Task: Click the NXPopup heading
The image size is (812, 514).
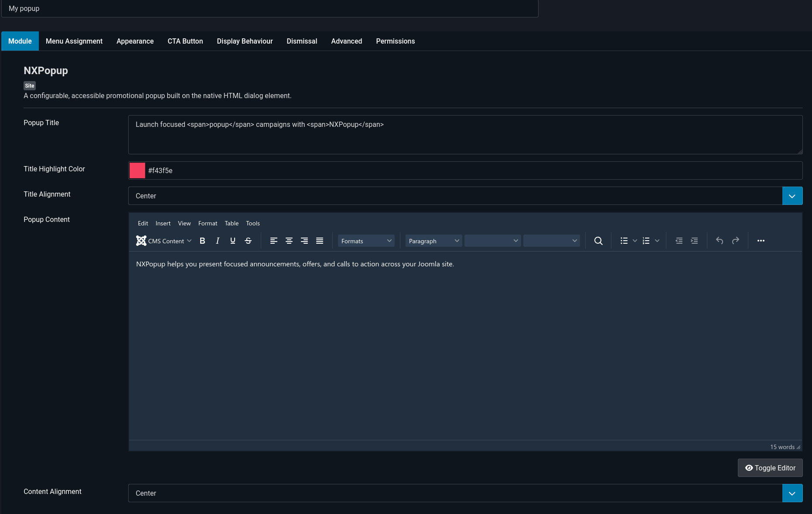Action: [x=46, y=71]
